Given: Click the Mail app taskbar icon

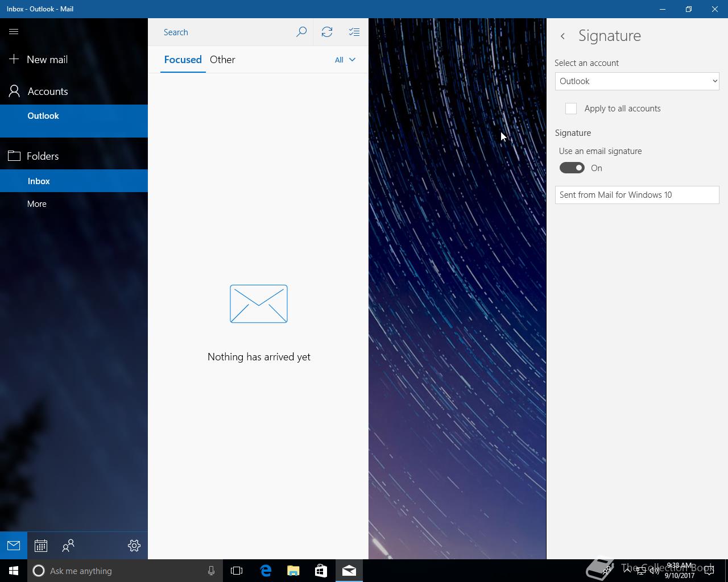Looking at the screenshot, I should [349, 571].
